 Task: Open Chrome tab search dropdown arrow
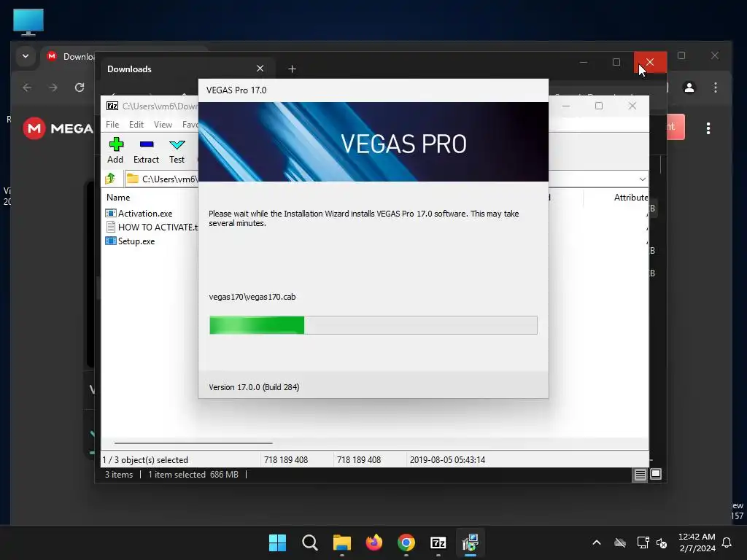click(26, 56)
